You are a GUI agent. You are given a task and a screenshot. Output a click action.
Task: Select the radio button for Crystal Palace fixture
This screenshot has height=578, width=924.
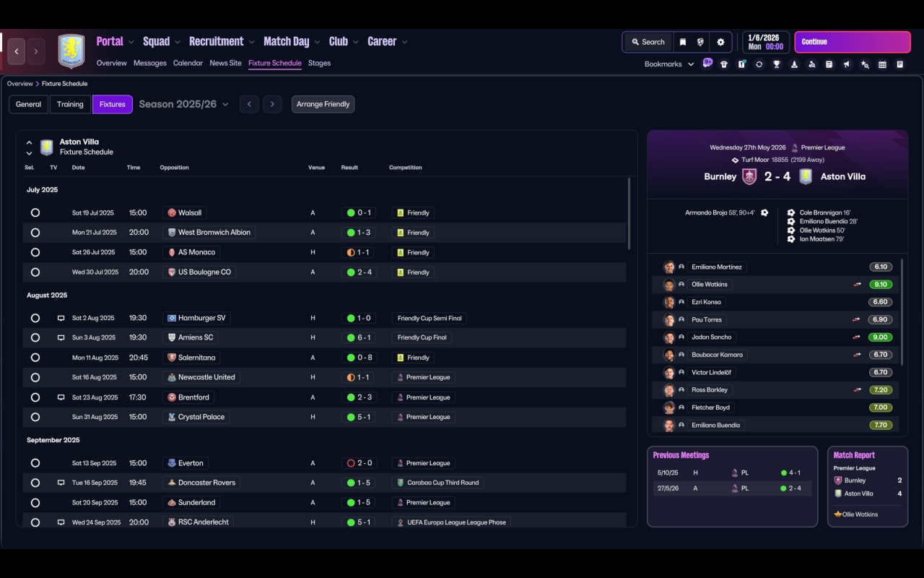35,417
